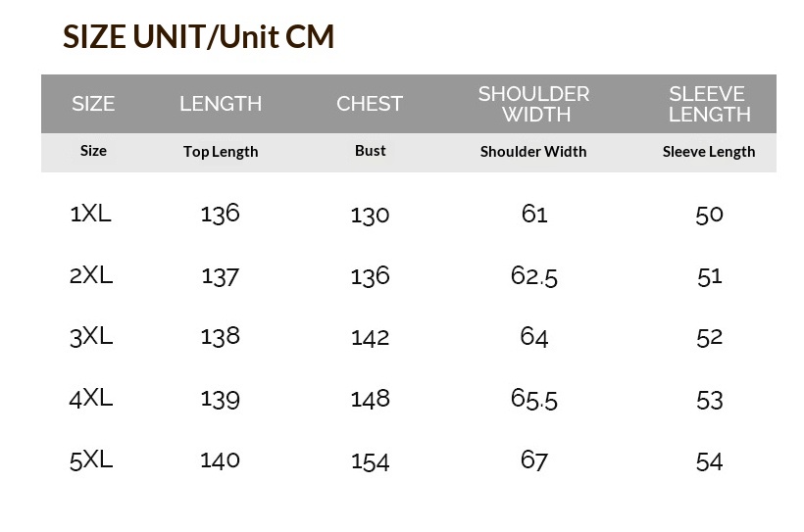Click the 3XL sleeve value 52
This screenshot has width=804, height=532.
point(710,338)
